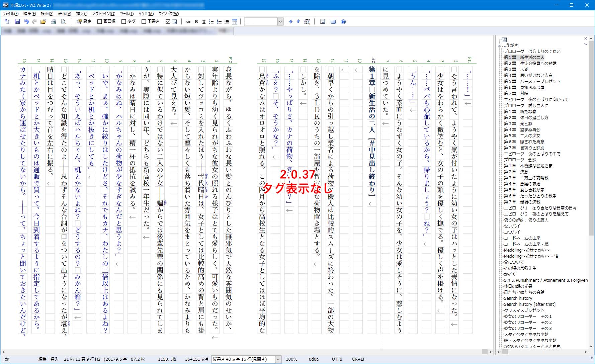Open the 編集(E) menu

[x=30, y=13]
